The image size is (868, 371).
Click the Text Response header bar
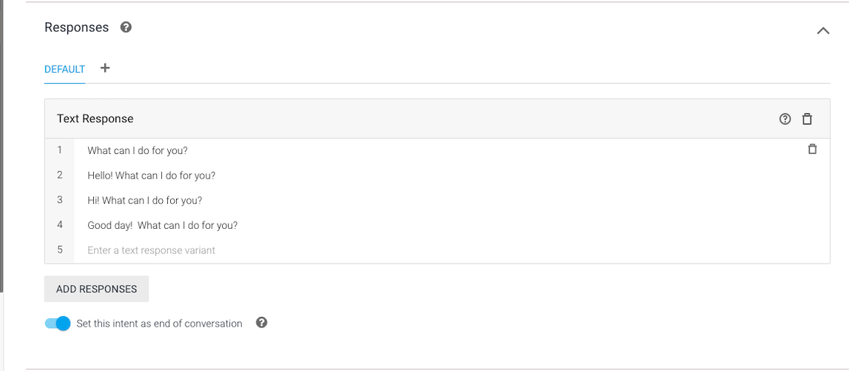[x=437, y=118]
